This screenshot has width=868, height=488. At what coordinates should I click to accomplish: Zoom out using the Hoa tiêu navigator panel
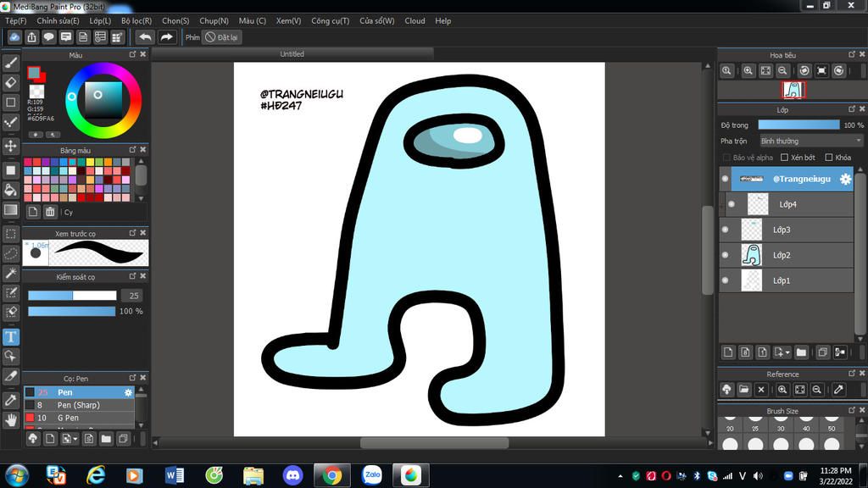tap(782, 70)
